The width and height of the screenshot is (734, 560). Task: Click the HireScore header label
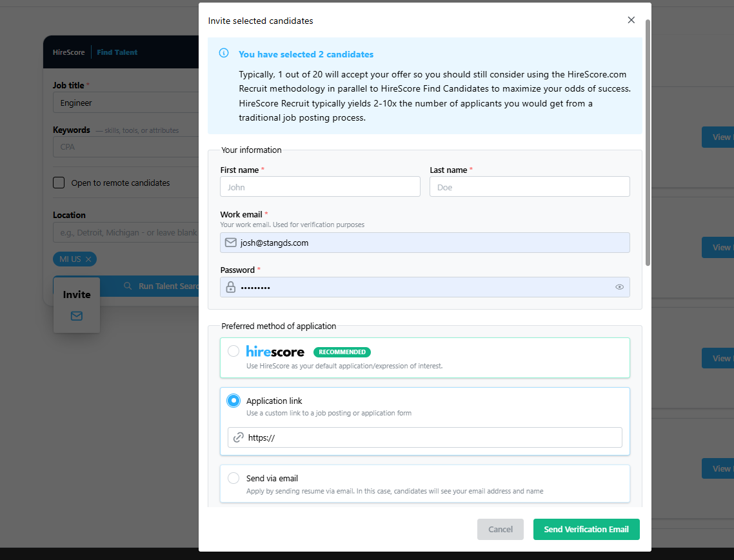pyautogui.click(x=69, y=52)
